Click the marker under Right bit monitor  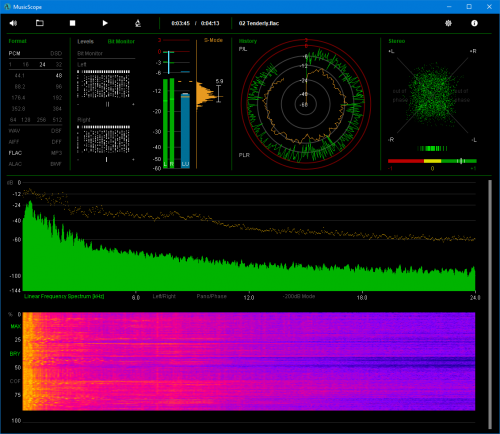107,160
